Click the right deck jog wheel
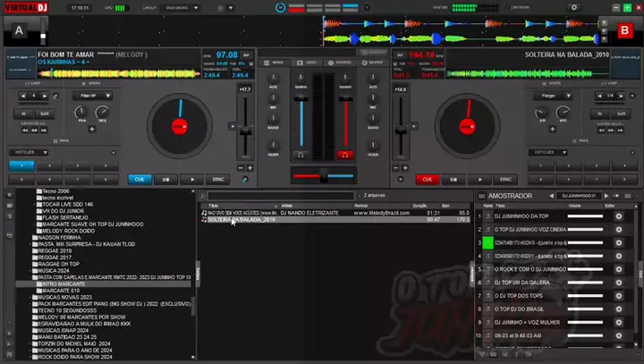The width and height of the screenshot is (644, 364). point(467,126)
